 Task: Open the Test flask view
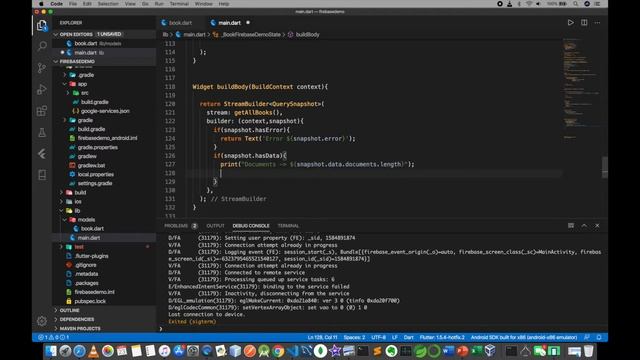click(x=42, y=132)
